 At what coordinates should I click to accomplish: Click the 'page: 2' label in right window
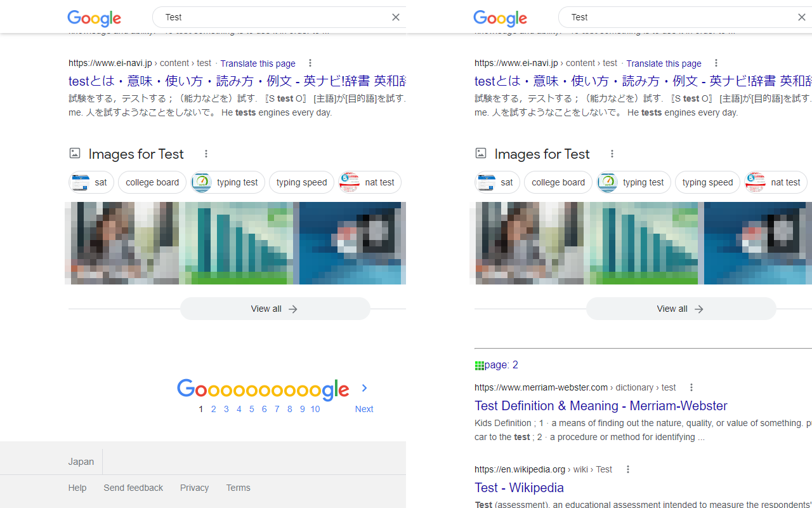click(501, 364)
